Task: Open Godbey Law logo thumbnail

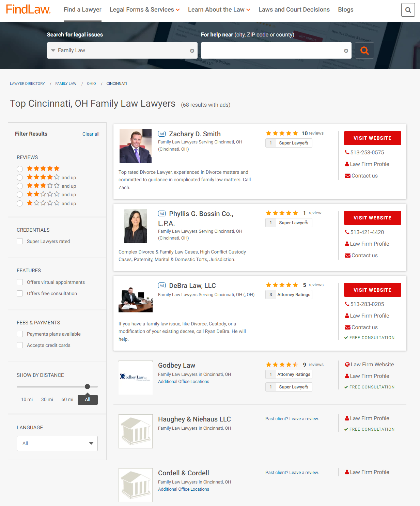Action: pos(136,378)
